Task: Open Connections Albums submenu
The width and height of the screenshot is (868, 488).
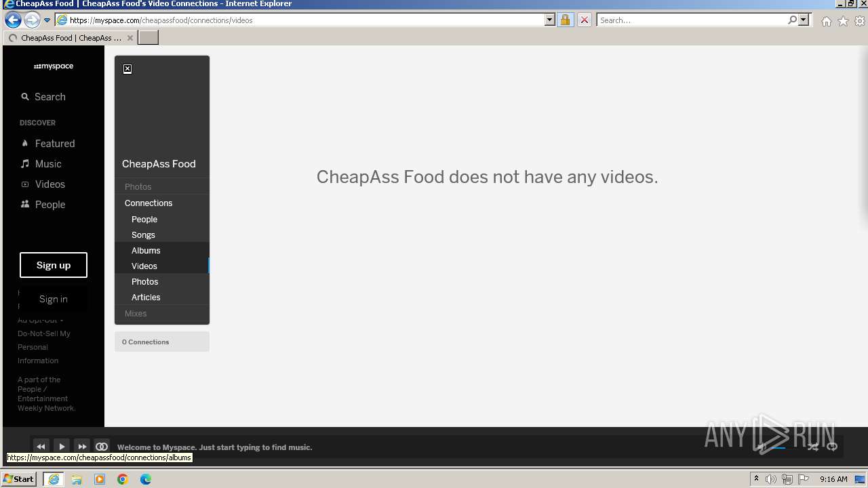Action: pyautogui.click(x=146, y=251)
